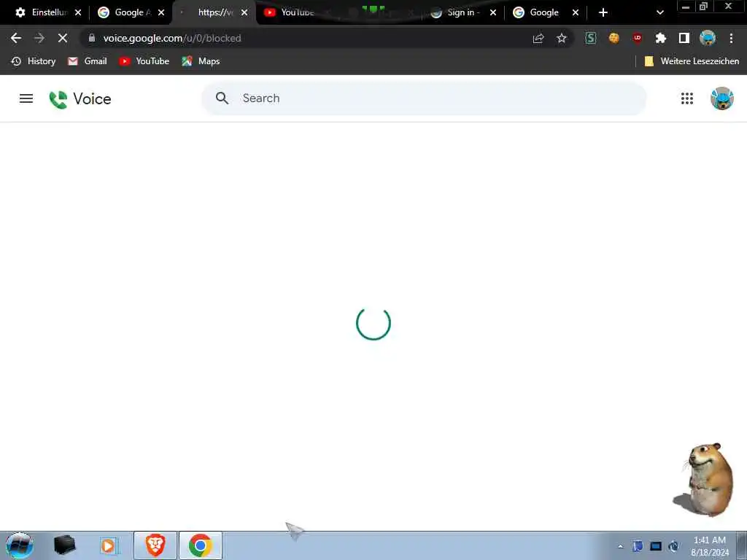Open the Weitere Lesezeichen folder
Viewport: 747px width, 560px height.
coord(692,61)
